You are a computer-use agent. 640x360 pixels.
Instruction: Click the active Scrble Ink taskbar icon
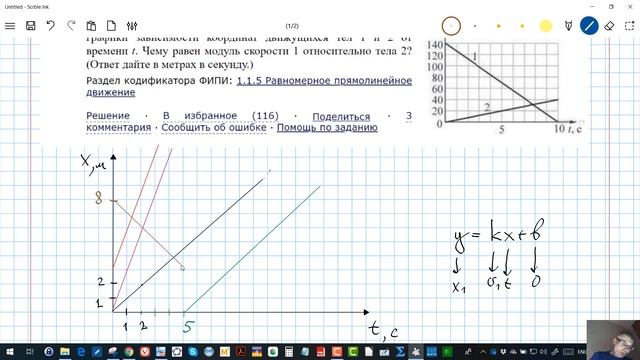pos(416,351)
